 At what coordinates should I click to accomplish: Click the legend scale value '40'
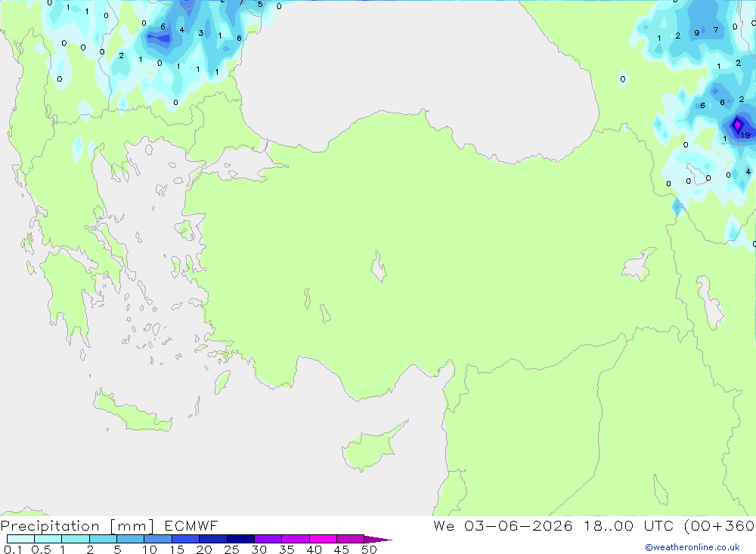tap(314, 549)
